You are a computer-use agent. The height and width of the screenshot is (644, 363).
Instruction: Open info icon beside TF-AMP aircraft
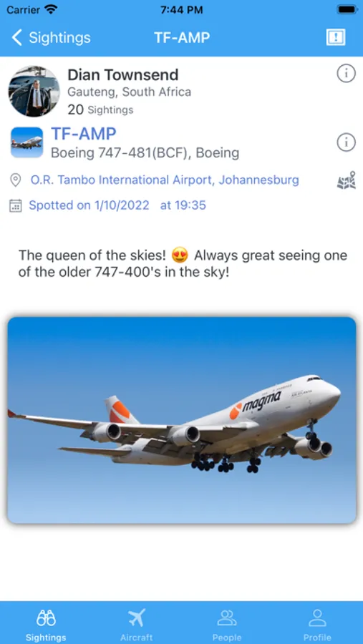point(346,142)
